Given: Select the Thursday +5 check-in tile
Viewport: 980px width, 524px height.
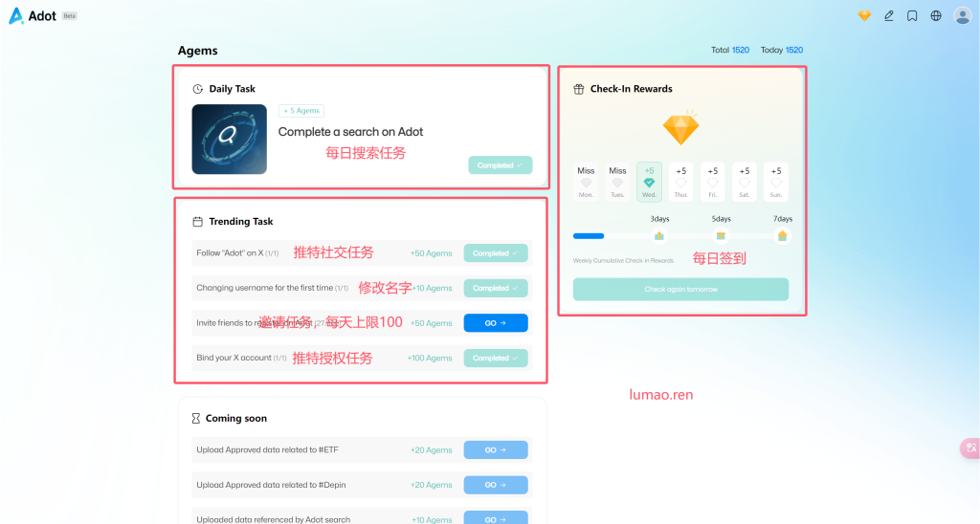Looking at the screenshot, I should [681, 182].
